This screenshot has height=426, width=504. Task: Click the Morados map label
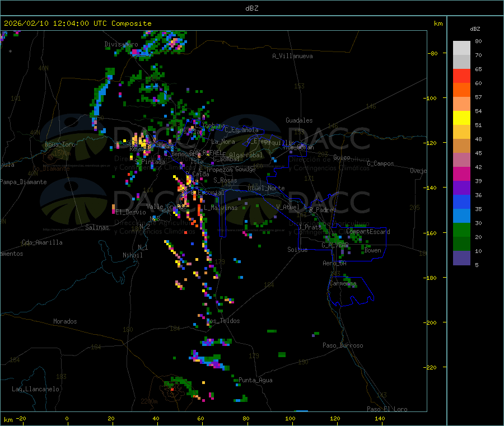[x=66, y=321]
